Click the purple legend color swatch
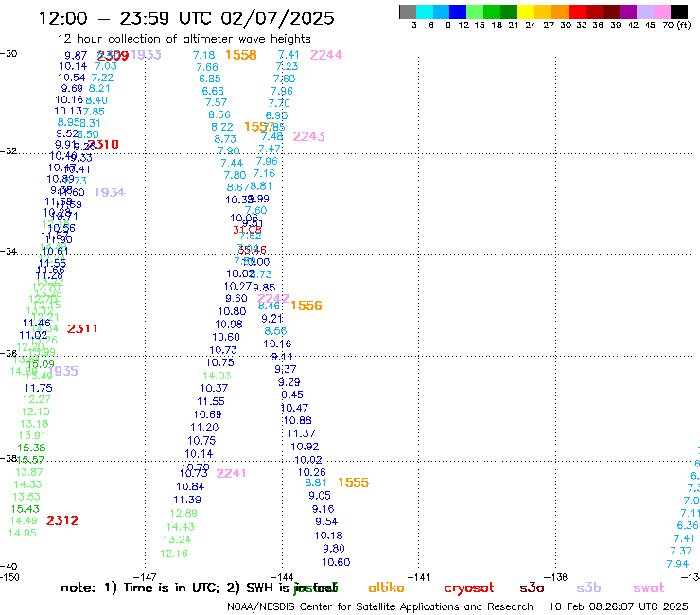The image size is (700, 615). coord(628,11)
